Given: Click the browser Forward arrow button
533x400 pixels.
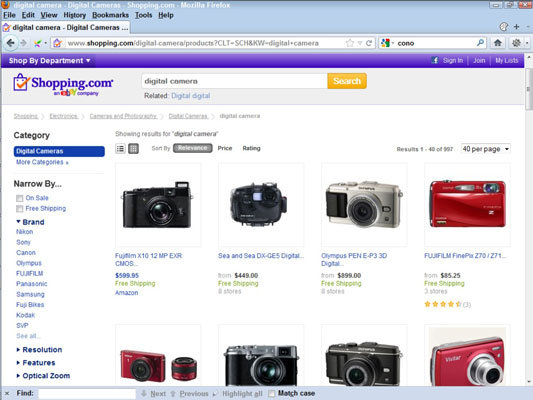Looking at the screenshot, I should click(x=23, y=43).
